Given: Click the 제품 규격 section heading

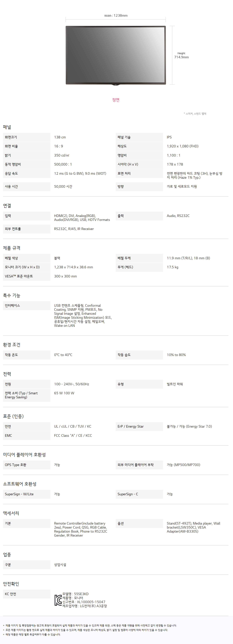Looking at the screenshot, I should [x=12, y=248].
